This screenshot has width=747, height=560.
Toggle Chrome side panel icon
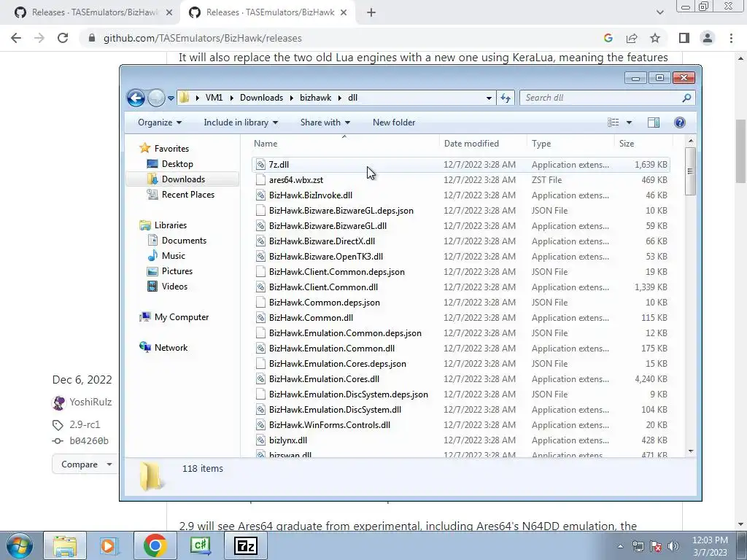pyautogui.click(x=684, y=38)
